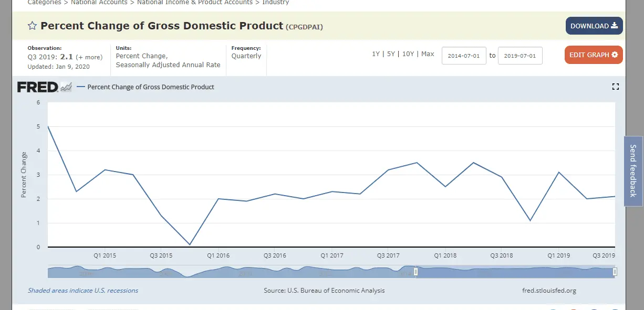Image resolution: width=644 pixels, height=310 pixels.
Task: Show the Max date range
Action: pyautogui.click(x=428, y=54)
